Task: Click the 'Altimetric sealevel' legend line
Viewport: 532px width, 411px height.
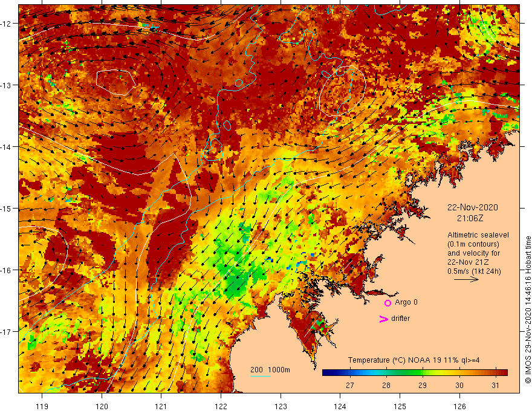Action: (478, 235)
